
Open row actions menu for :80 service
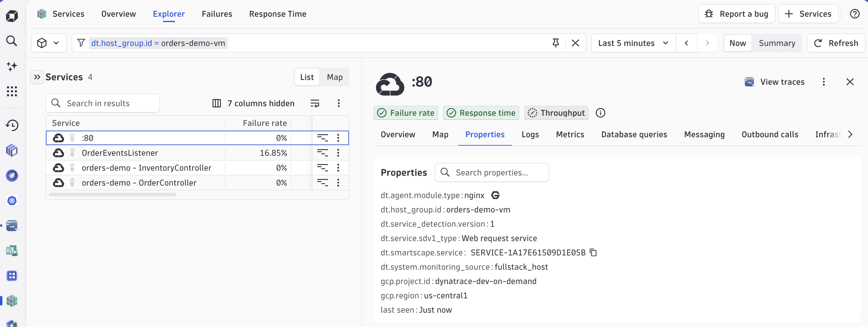[x=338, y=138]
